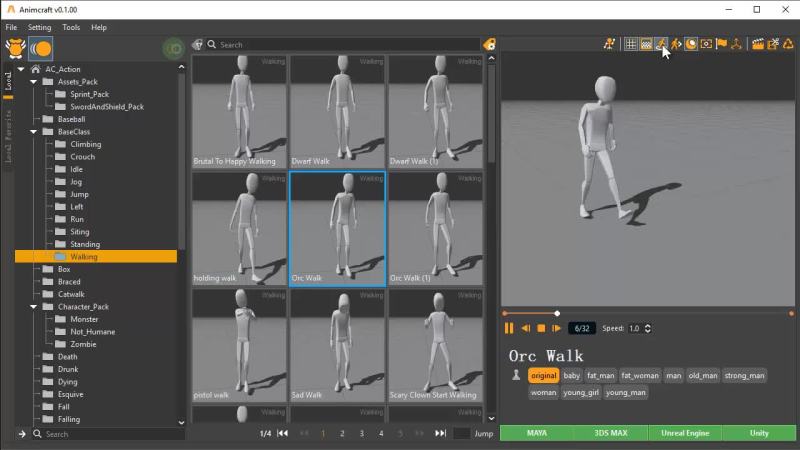Select the 'baby' character tag
The image size is (800, 450).
pyautogui.click(x=571, y=376)
